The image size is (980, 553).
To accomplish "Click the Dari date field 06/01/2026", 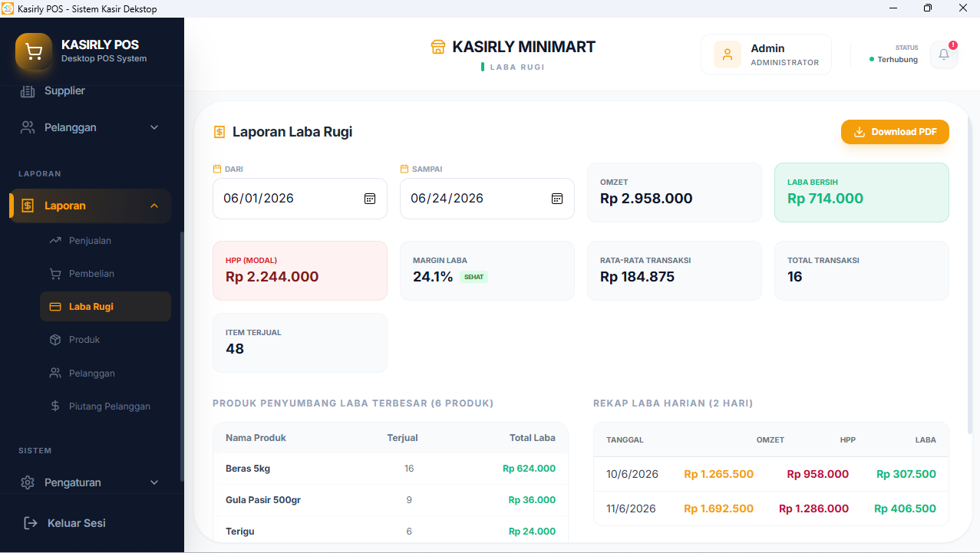I will [300, 199].
